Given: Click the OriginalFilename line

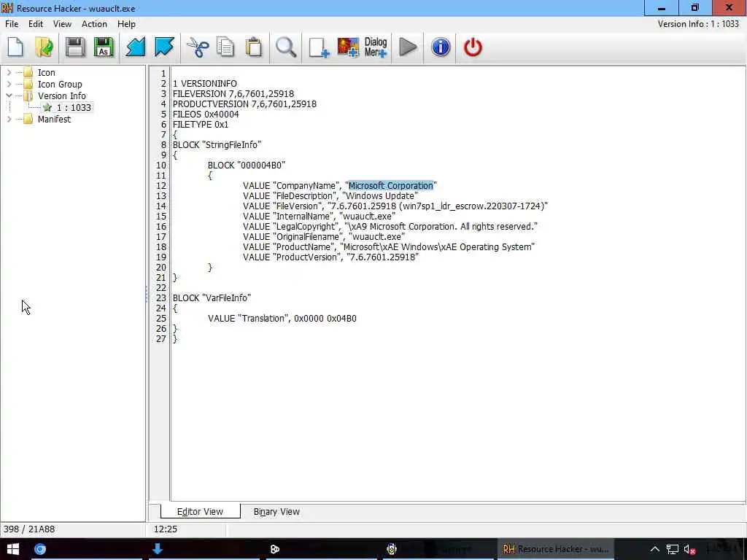Looking at the screenshot, I should (324, 237).
